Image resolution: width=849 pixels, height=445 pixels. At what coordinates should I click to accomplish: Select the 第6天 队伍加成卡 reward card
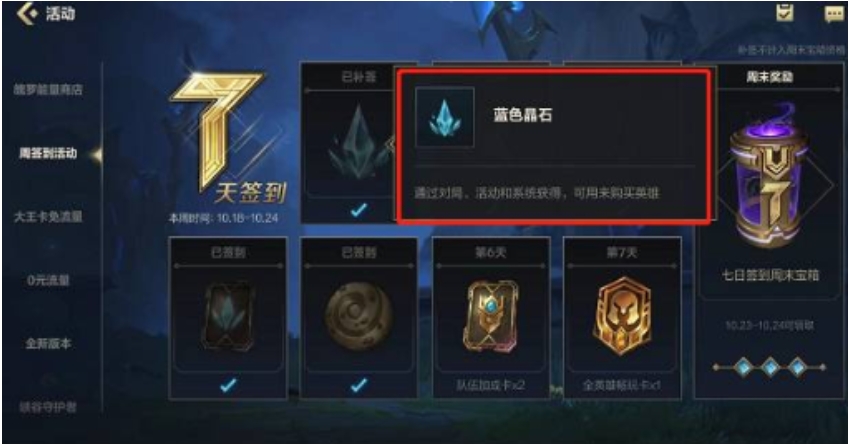490,318
